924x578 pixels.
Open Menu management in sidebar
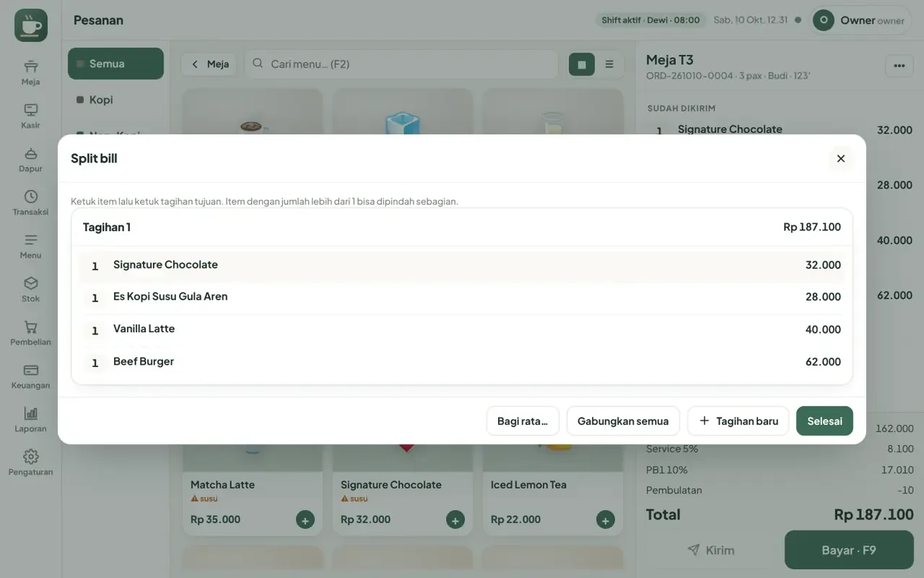coord(30,246)
